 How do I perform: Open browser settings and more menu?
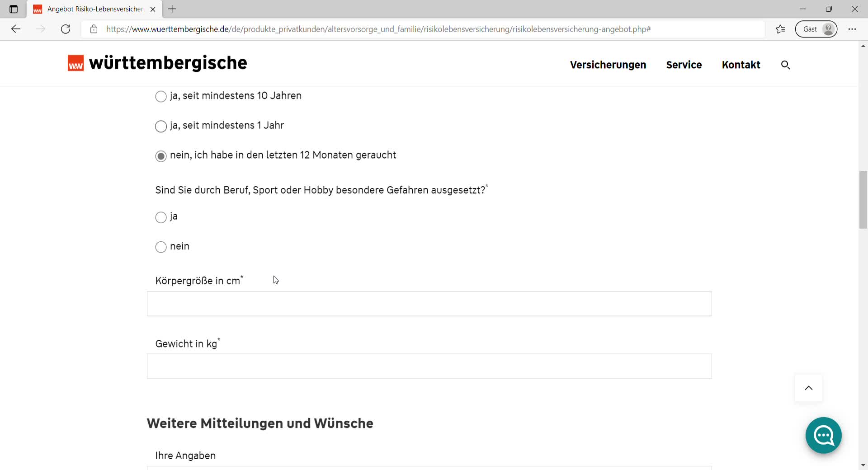click(x=852, y=29)
